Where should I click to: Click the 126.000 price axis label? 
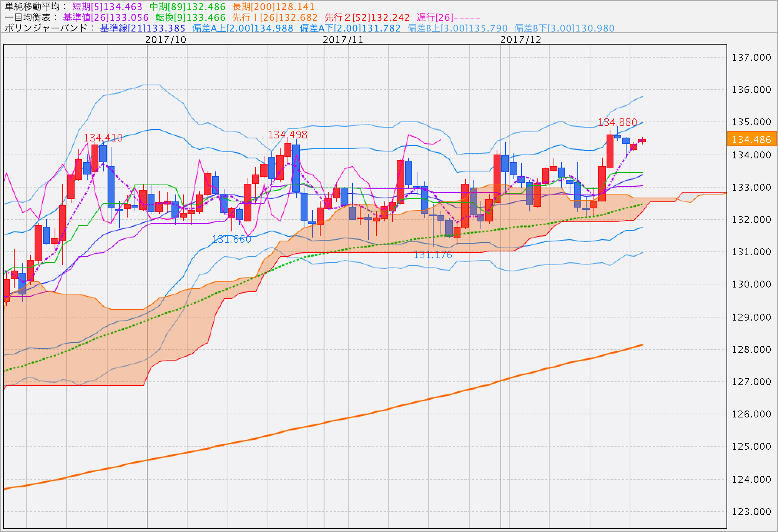752,414
